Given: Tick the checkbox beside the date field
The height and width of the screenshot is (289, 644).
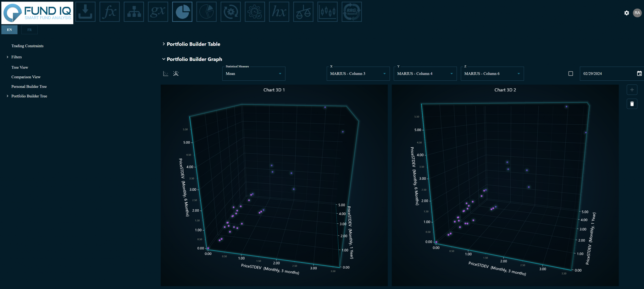Looking at the screenshot, I should [570, 74].
